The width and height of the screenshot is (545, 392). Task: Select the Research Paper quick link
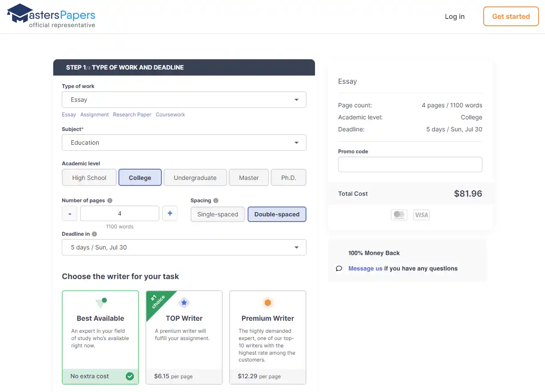(x=132, y=115)
